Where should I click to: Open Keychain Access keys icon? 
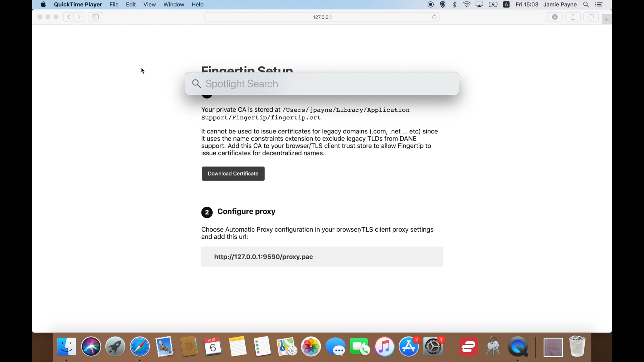(x=493, y=346)
